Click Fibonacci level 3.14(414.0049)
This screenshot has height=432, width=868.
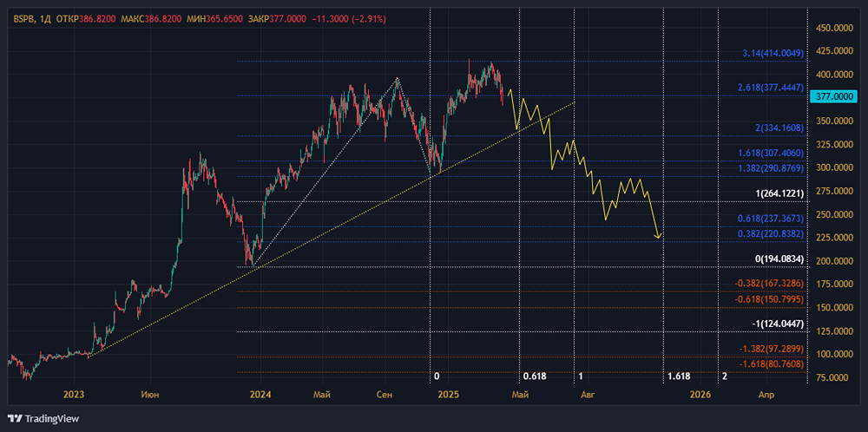point(773,54)
